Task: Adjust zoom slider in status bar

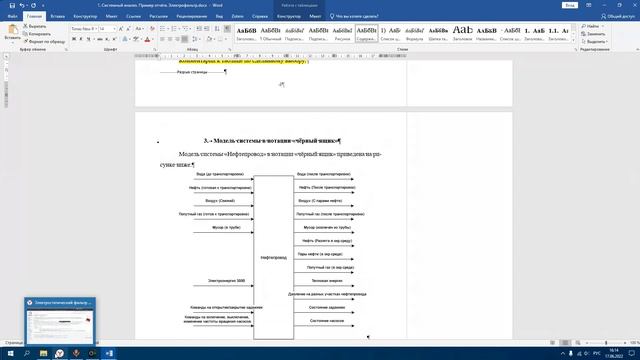Action: click(606, 343)
